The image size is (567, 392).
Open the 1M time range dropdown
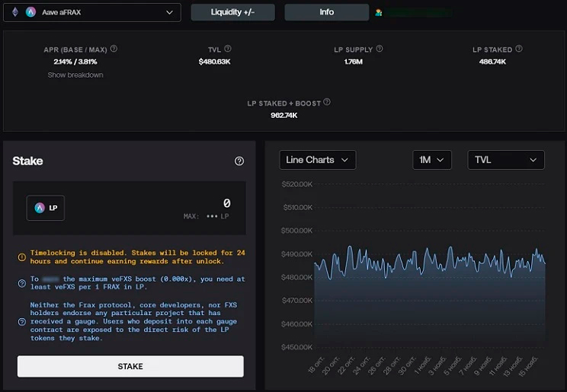pos(432,160)
